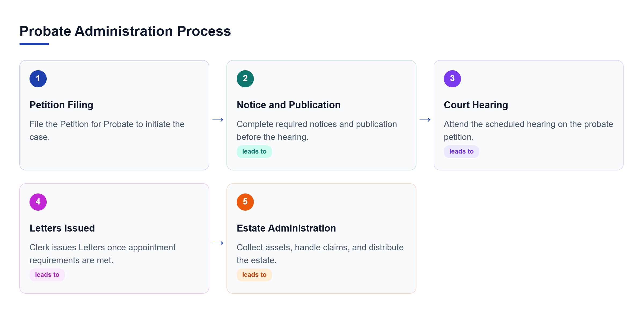Click 'Attend the scheduled hearing' description text
Viewport: 644px width, 313px height.
pyautogui.click(x=529, y=131)
